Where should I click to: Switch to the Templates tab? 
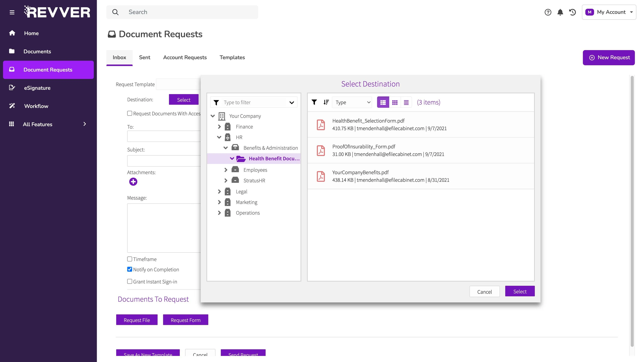[232, 57]
